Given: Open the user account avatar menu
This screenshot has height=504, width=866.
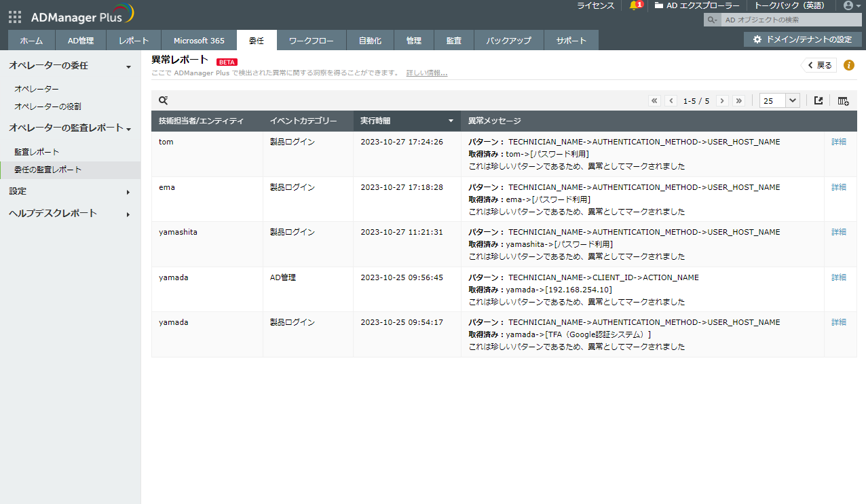Looking at the screenshot, I should click(x=848, y=5).
